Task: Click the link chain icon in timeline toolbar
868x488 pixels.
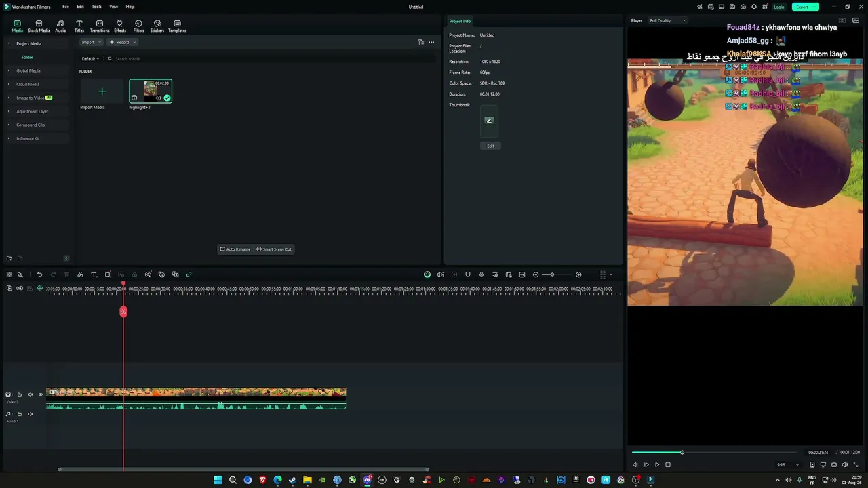Action: (189, 274)
